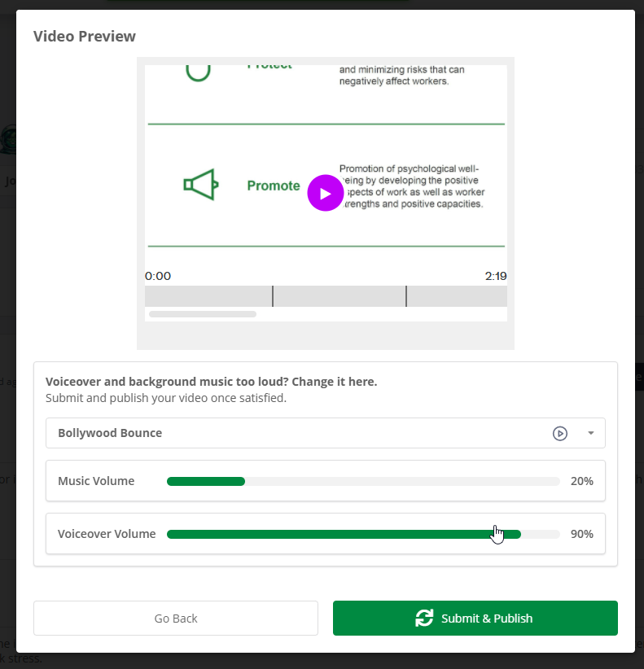
Task: Click 'Submit and publish your video once satisfied' text
Action: (166, 398)
